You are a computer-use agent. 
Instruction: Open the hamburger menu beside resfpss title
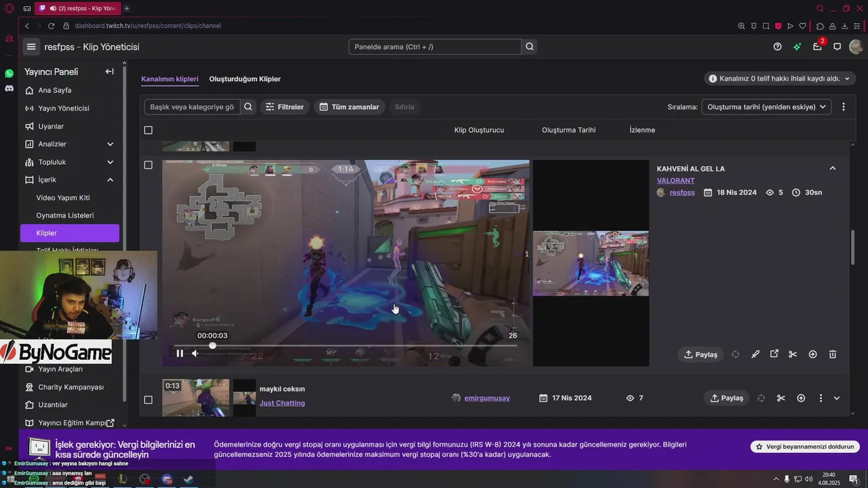31,47
